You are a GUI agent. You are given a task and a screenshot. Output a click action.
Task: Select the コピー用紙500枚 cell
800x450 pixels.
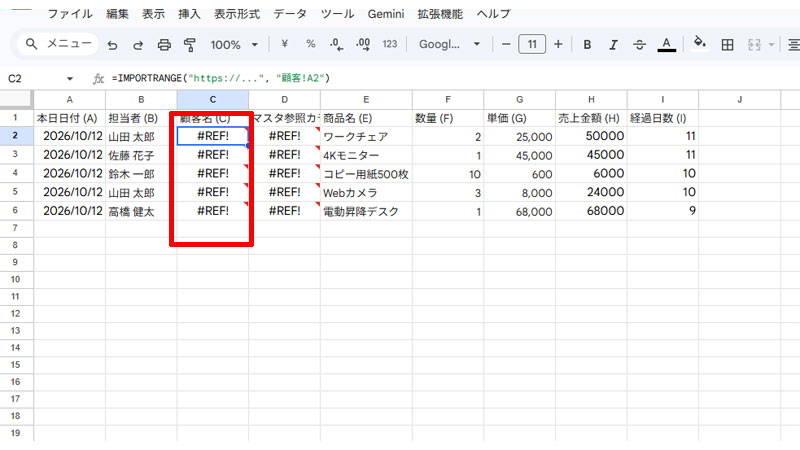[366, 173]
